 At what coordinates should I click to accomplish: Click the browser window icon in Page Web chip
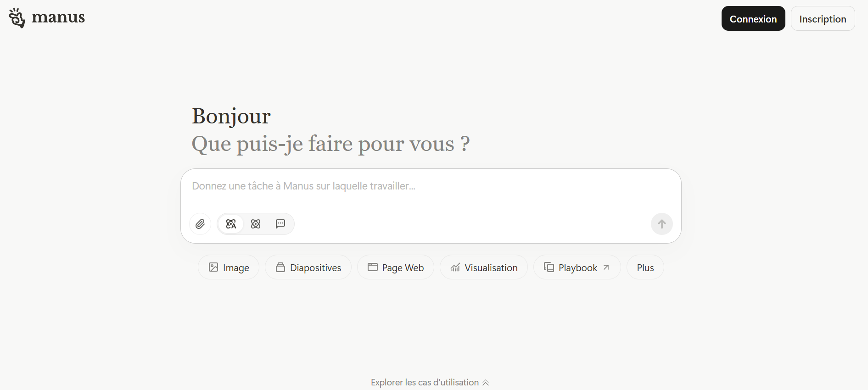click(x=372, y=267)
